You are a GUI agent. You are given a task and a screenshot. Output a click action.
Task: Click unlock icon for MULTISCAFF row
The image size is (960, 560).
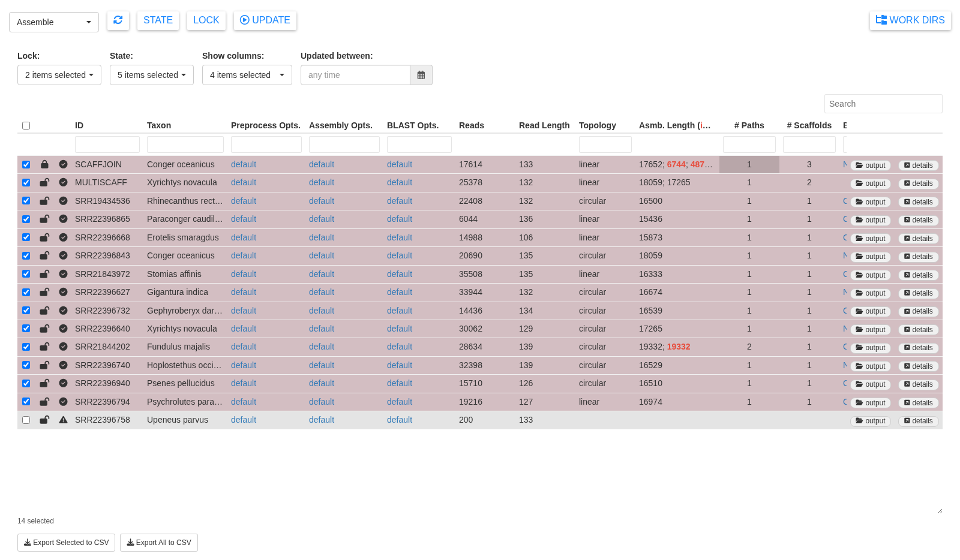click(x=44, y=182)
